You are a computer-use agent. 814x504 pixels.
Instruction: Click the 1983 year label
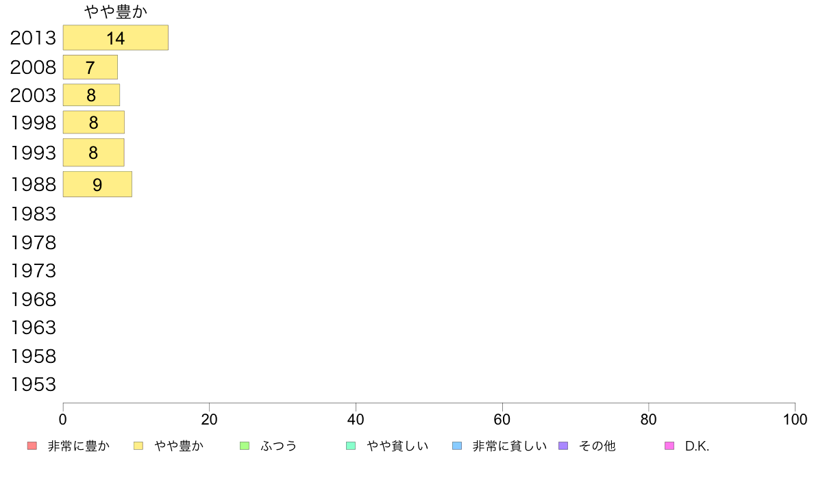click(x=33, y=214)
